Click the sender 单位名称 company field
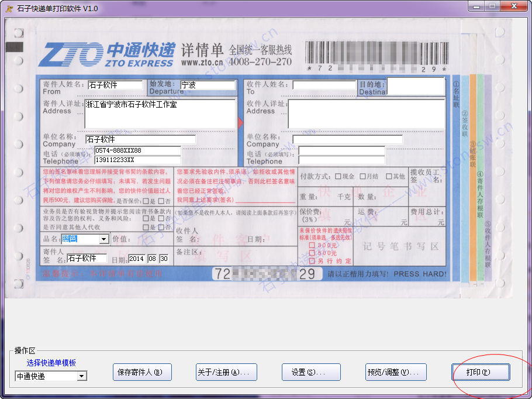This screenshot has width=532, height=399. [140, 139]
